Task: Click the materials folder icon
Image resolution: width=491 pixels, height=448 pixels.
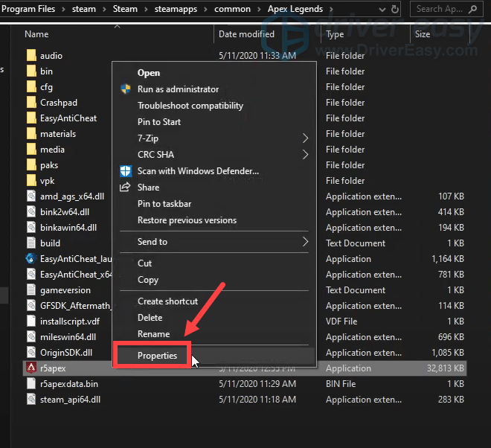Action: 31,134
